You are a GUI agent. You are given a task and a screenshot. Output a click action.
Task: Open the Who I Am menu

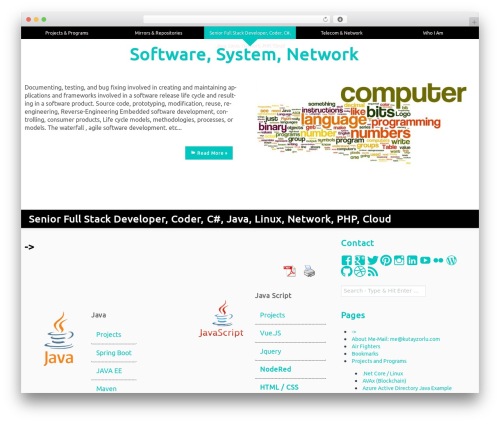(x=433, y=33)
